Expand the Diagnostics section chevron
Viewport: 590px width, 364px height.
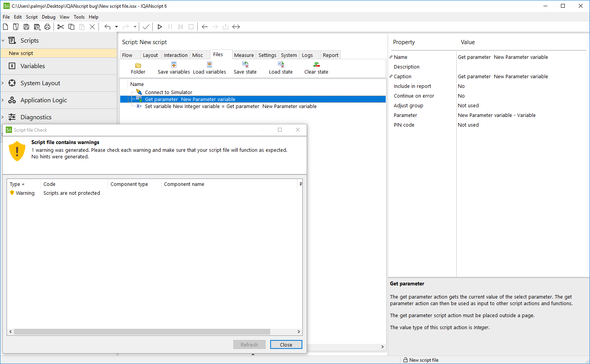[x=3, y=117]
